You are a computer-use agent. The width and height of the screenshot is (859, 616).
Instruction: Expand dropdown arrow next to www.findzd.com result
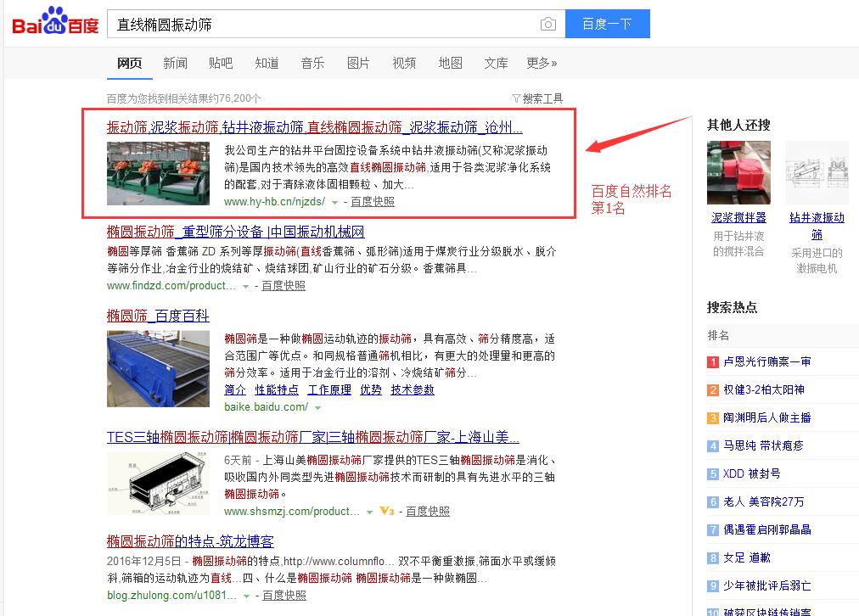246,287
